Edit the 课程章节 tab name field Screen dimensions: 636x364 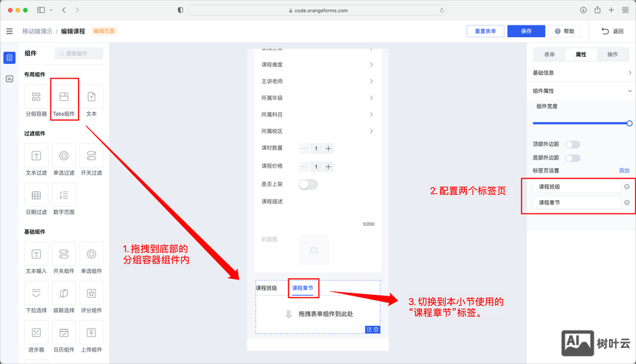coord(576,202)
